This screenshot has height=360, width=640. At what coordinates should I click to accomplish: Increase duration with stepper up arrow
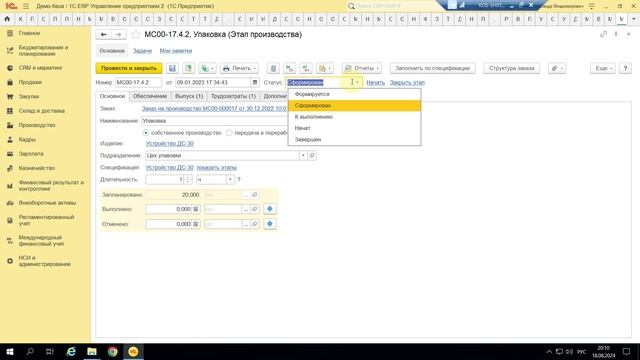click(188, 177)
